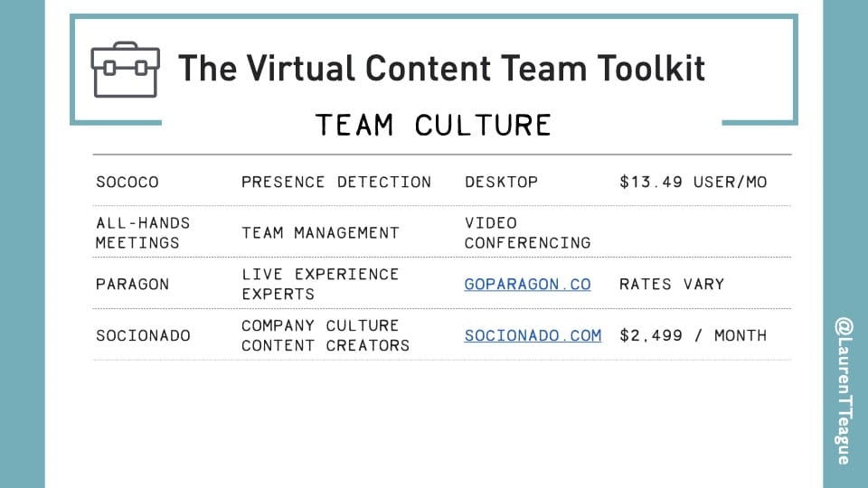Screen dimensions: 868x488
Task: Click the 'RATES VARY' cell
Action: point(672,285)
